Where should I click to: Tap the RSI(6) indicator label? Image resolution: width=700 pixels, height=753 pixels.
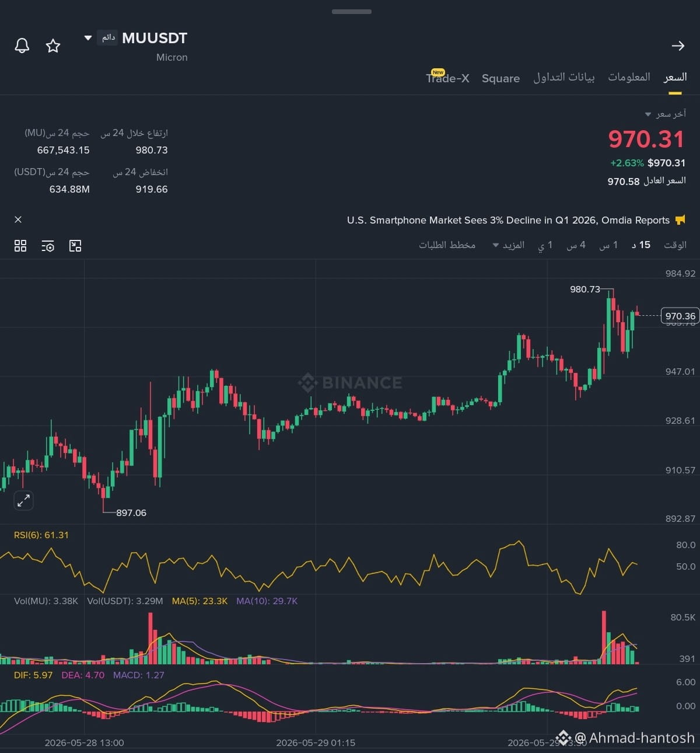pyautogui.click(x=41, y=535)
